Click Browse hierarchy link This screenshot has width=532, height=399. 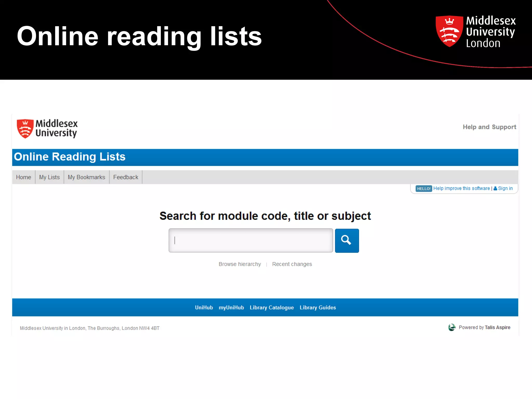tap(240, 264)
